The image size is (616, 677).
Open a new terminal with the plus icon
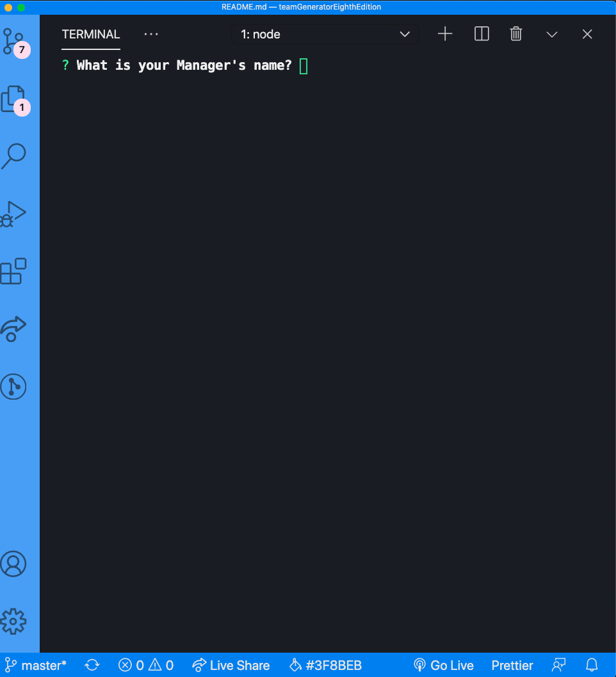444,34
